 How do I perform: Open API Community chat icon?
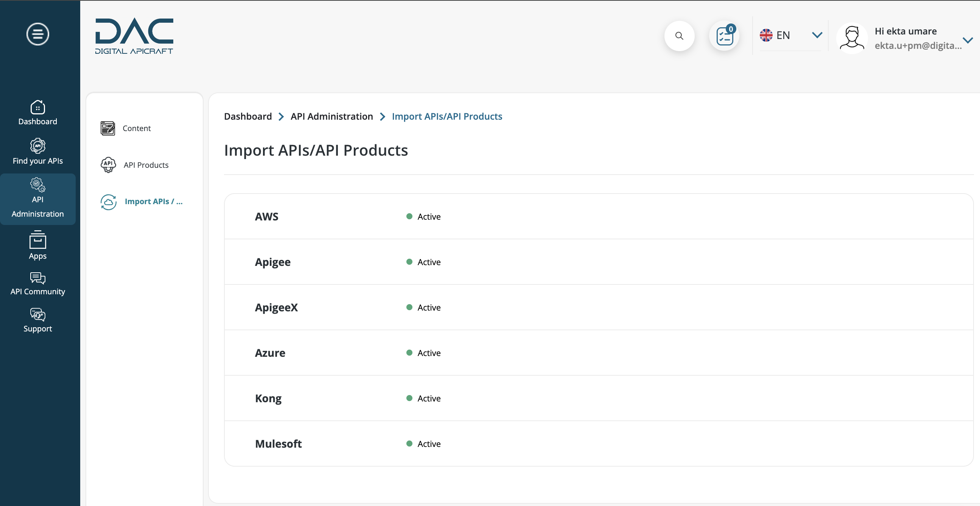coord(38,278)
